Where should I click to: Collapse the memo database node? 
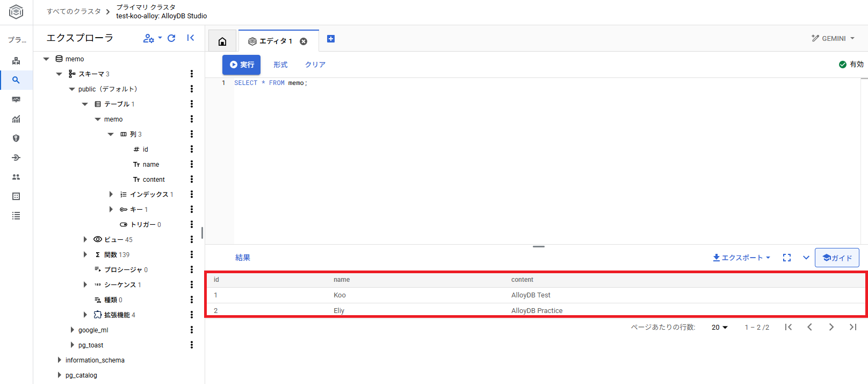tap(46, 59)
